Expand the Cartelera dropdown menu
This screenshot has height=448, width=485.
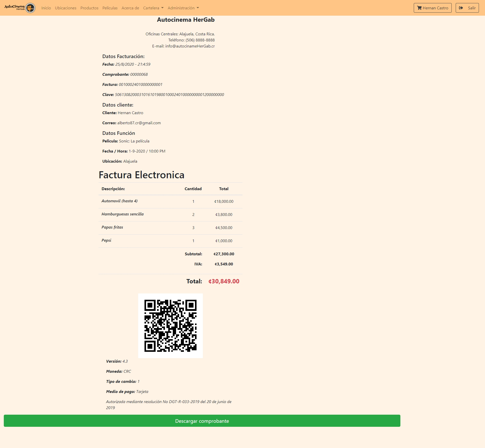(153, 8)
